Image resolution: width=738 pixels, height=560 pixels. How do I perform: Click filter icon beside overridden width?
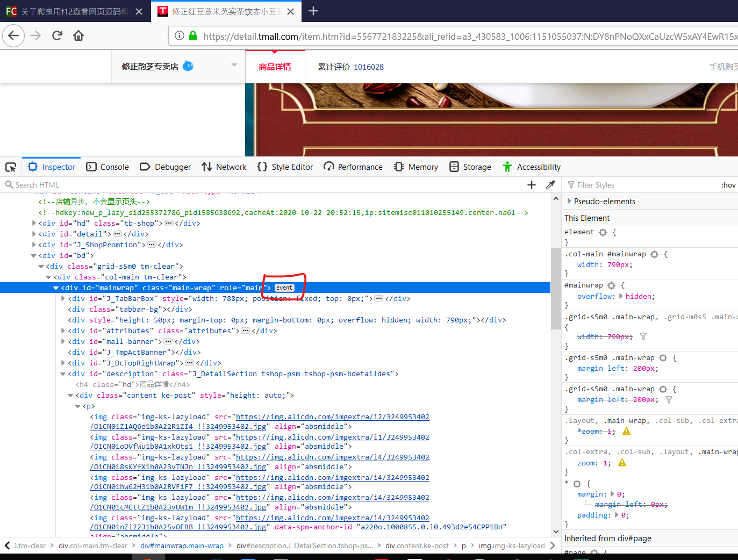643,336
